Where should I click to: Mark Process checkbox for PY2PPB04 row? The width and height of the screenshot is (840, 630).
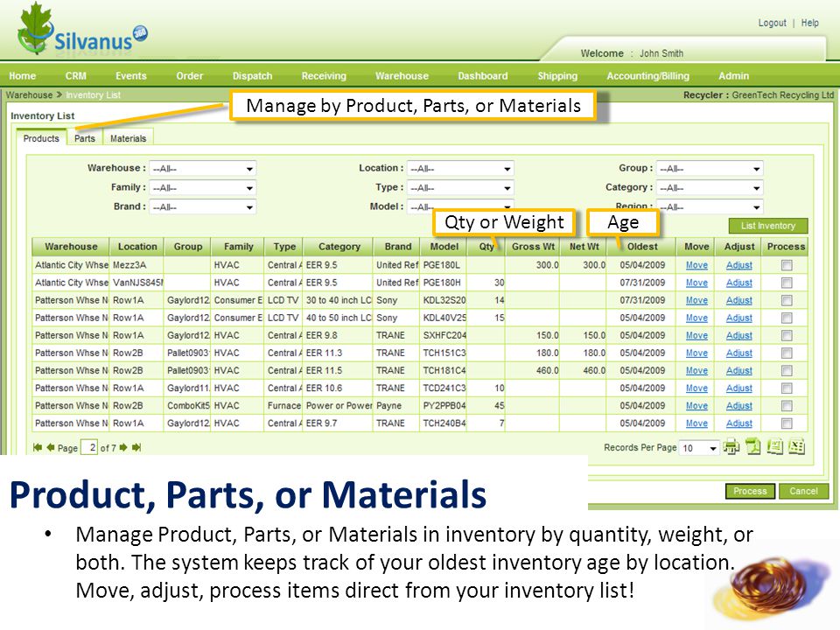[x=787, y=406]
